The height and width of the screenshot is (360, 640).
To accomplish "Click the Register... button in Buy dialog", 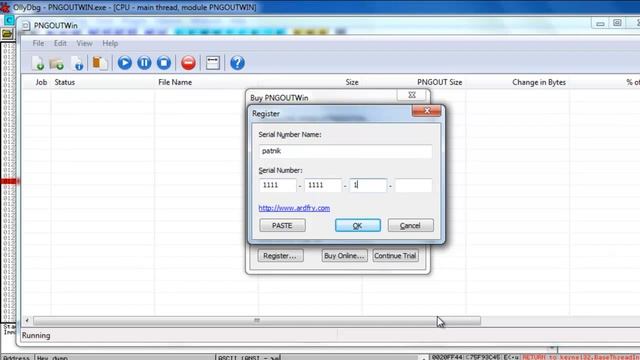I will pyautogui.click(x=280, y=256).
